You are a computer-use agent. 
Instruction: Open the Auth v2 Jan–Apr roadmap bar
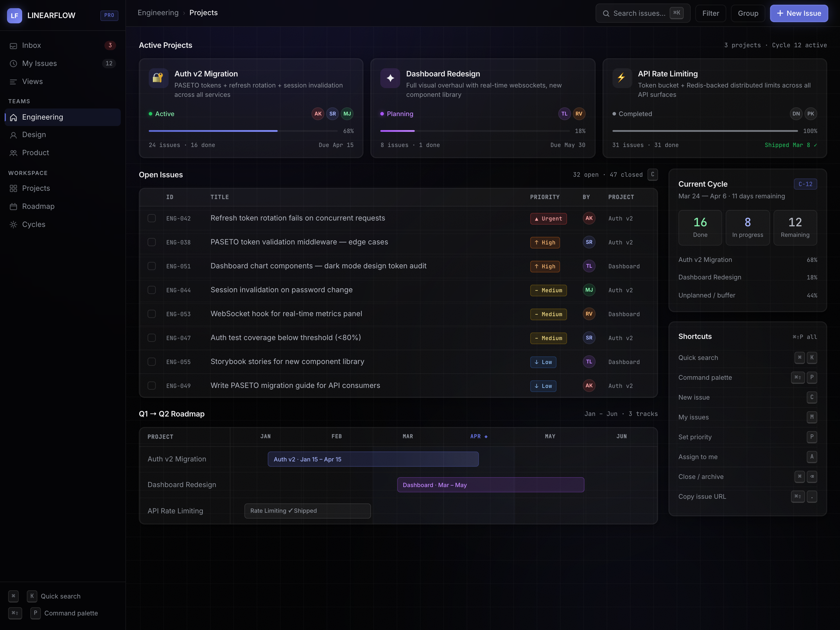(x=373, y=459)
